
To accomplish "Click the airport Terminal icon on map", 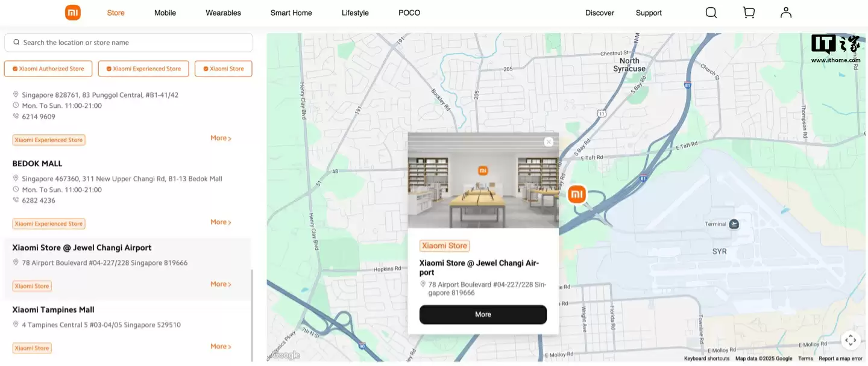I will pos(734,224).
